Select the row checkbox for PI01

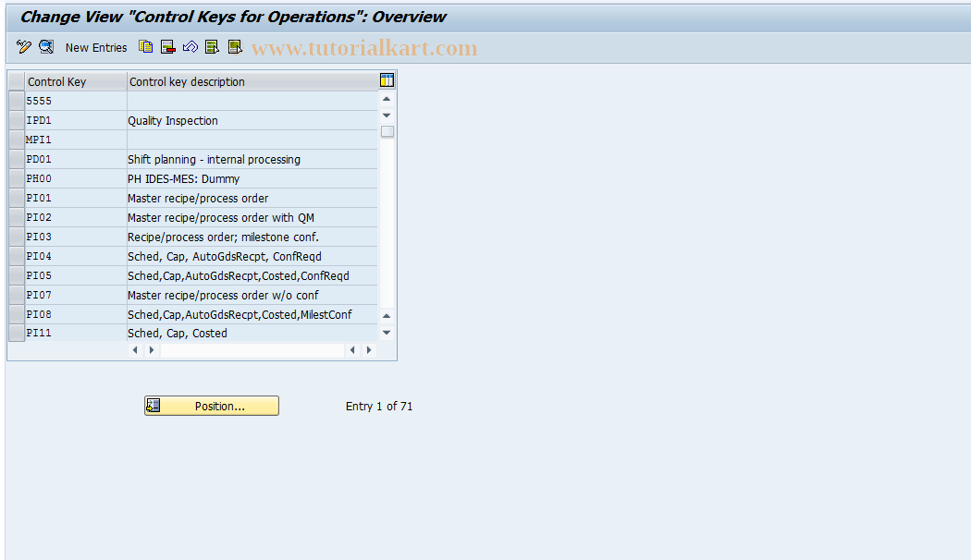pos(16,198)
